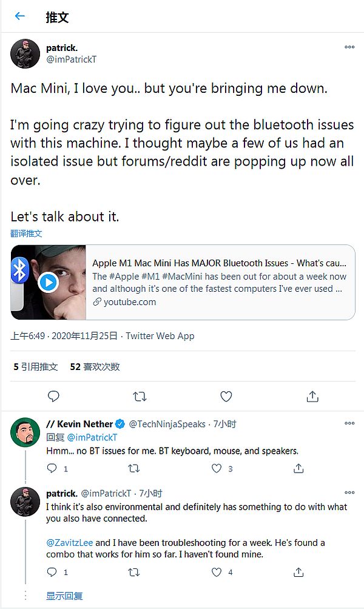View the 5 quote tweets
Viewport: 364px width, 609px height.
click(36, 366)
